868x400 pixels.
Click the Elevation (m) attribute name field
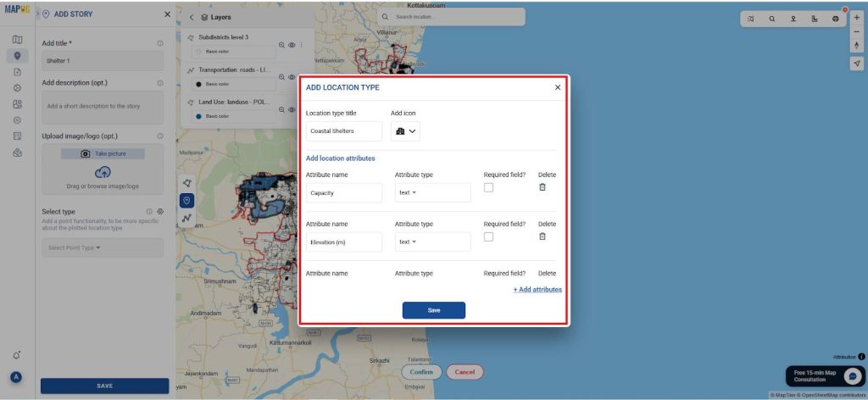coord(344,242)
